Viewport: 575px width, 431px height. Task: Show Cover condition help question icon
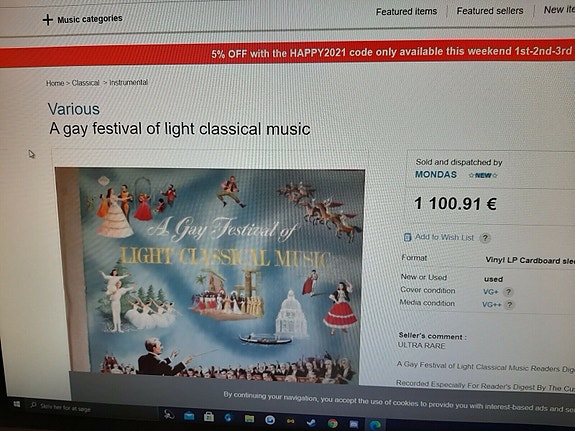[508, 292]
